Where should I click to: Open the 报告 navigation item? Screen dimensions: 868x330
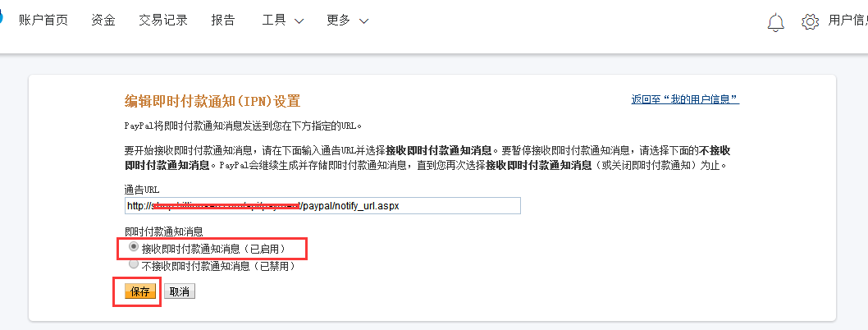coord(223,21)
